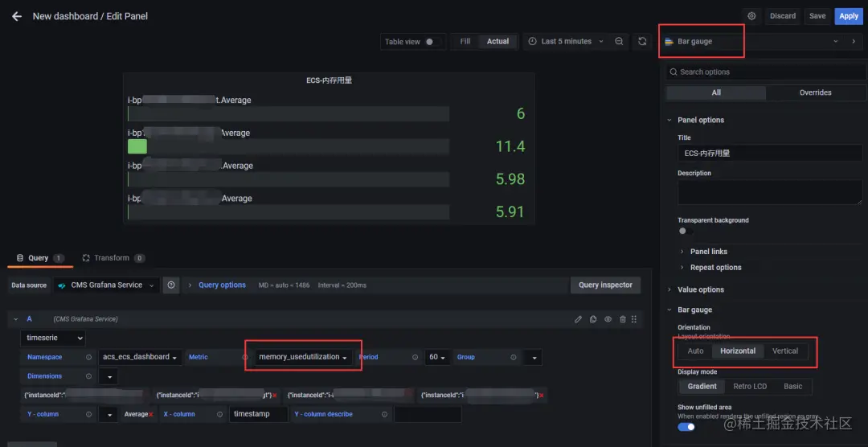Toggle the Table view switch
The image size is (868, 447).
(x=432, y=42)
